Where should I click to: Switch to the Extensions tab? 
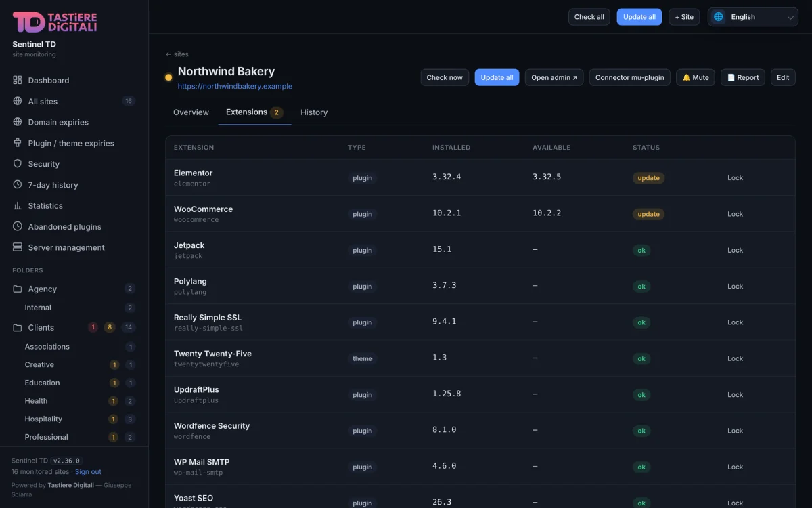pyautogui.click(x=254, y=112)
